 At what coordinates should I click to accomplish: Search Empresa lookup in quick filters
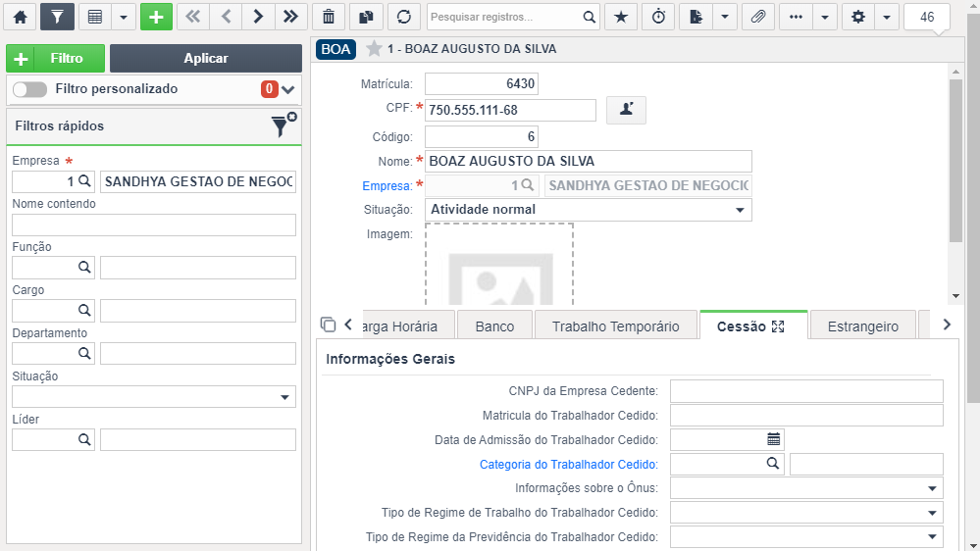(84, 181)
